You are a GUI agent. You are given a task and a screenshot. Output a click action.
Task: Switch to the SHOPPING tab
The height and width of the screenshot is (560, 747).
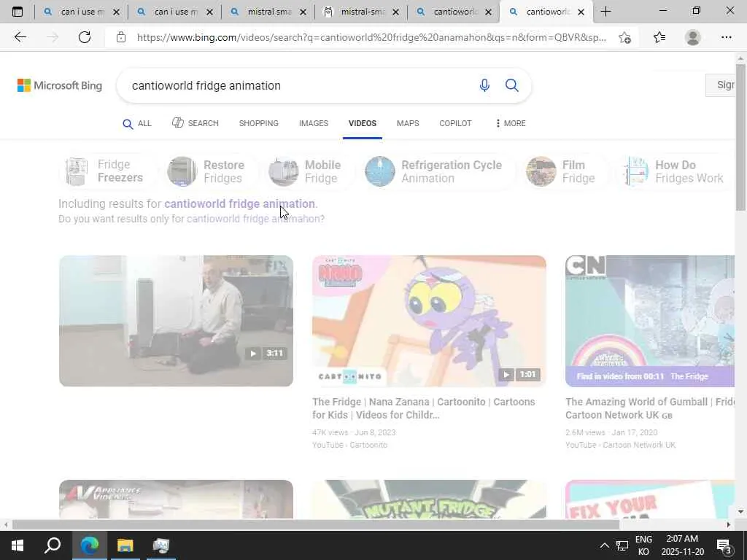point(259,123)
